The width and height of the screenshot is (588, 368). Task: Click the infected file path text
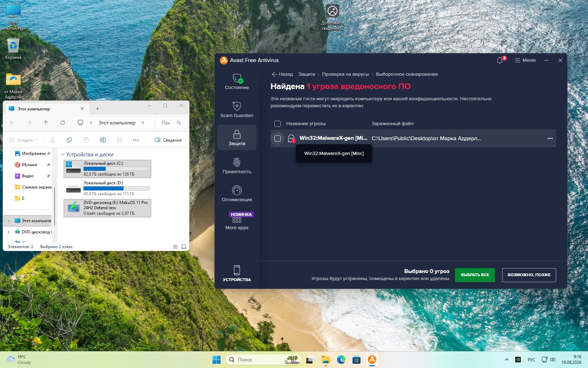(x=426, y=138)
